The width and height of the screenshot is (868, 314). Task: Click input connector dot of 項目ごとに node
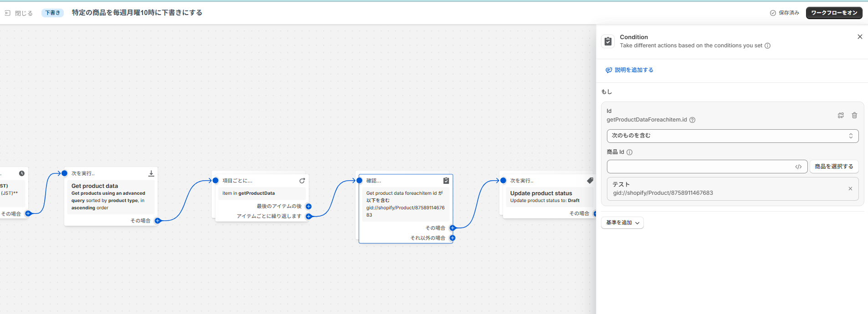[x=216, y=181]
